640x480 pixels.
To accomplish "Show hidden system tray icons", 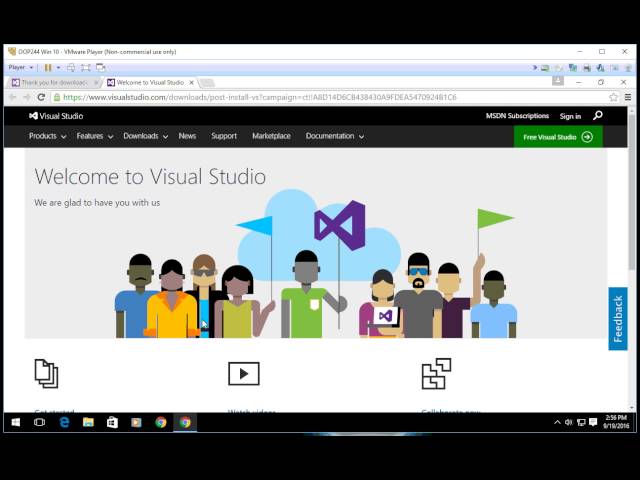I will (557, 422).
